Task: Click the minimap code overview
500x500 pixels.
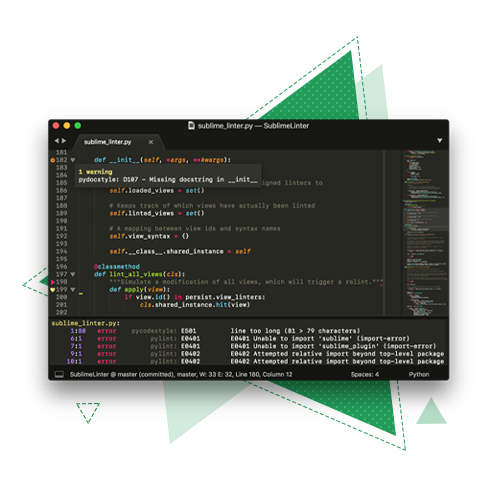Action: [x=425, y=233]
